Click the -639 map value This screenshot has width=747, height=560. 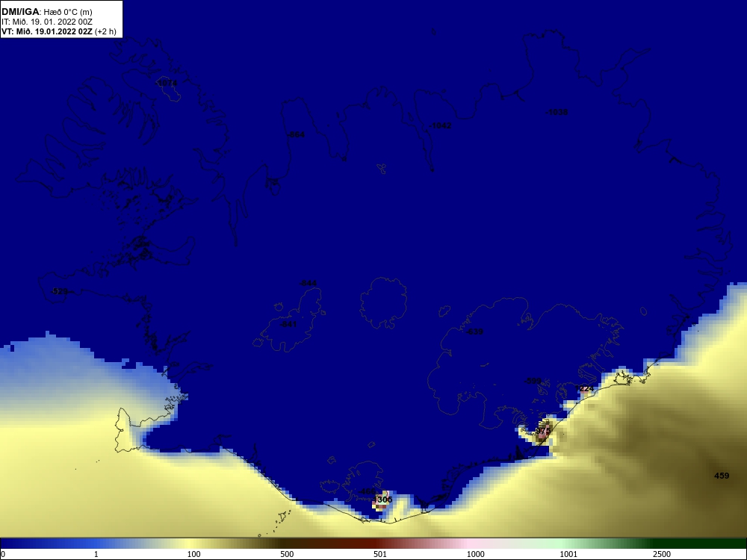point(474,332)
